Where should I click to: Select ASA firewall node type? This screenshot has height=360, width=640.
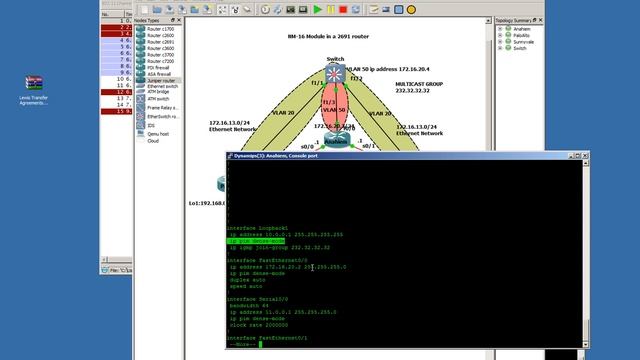point(158,74)
